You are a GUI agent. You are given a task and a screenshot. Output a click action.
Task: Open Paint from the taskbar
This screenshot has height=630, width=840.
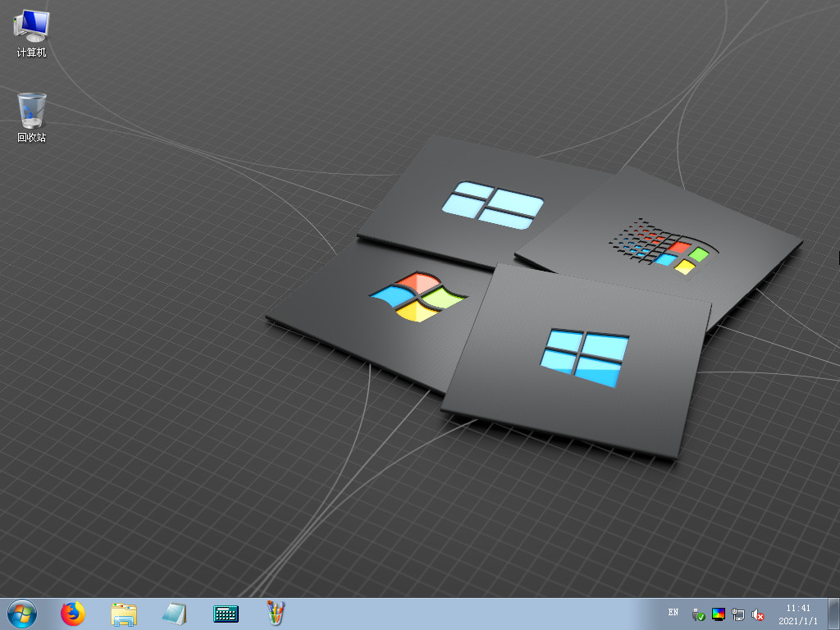[x=276, y=613]
